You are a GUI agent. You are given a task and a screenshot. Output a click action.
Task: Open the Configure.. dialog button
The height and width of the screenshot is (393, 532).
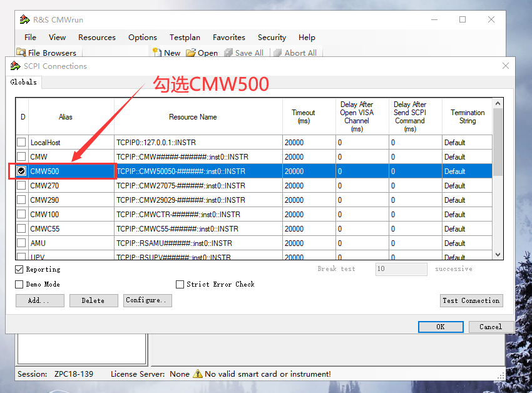coord(148,300)
